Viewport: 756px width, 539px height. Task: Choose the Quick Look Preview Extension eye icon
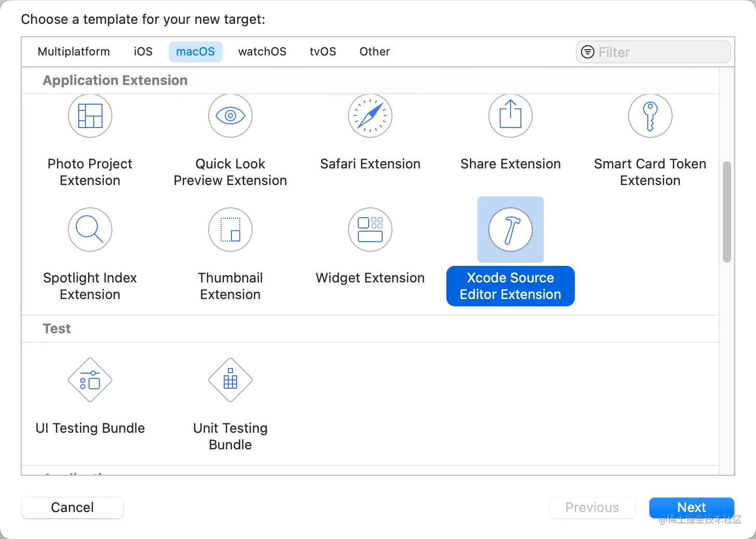coord(230,116)
